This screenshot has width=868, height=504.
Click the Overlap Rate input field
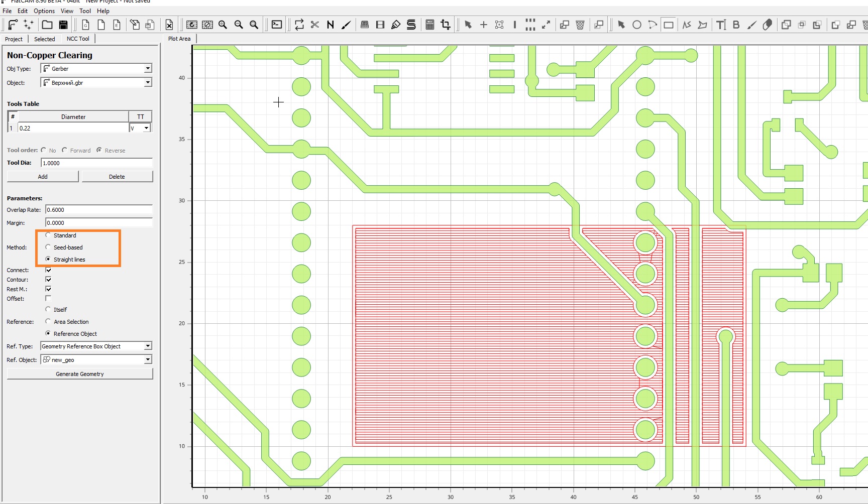(x=99, y=210)
